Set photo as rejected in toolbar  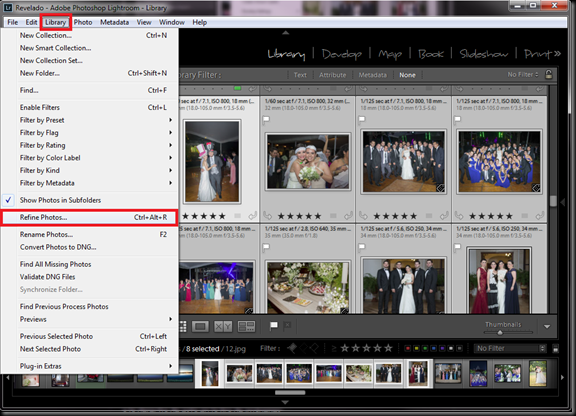click(287, 325)
